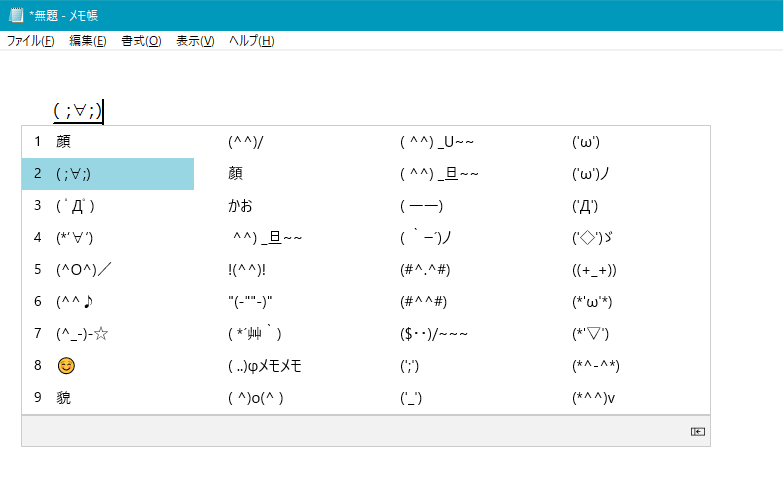Screen dimensions: 783x485
Task: Choose the ( ^^) _旦~~ candidate with parenthesis
Action: click(x=439, y=174)
